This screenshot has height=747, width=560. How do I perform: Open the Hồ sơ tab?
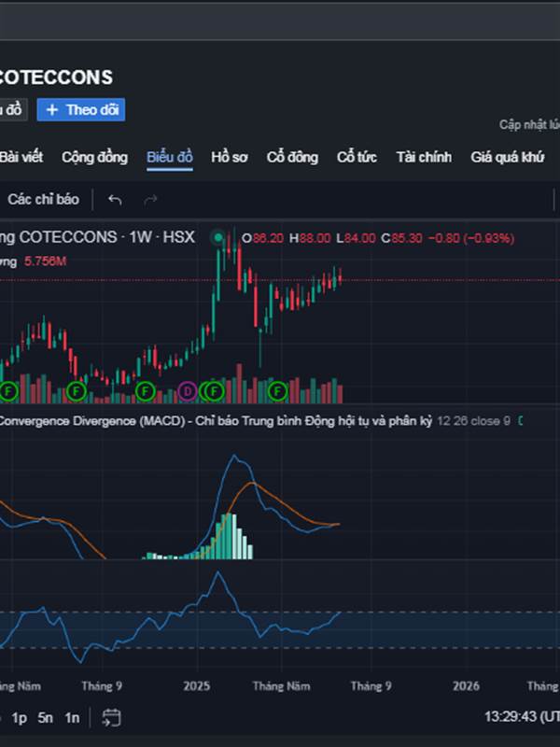click(x=229, y=157)
